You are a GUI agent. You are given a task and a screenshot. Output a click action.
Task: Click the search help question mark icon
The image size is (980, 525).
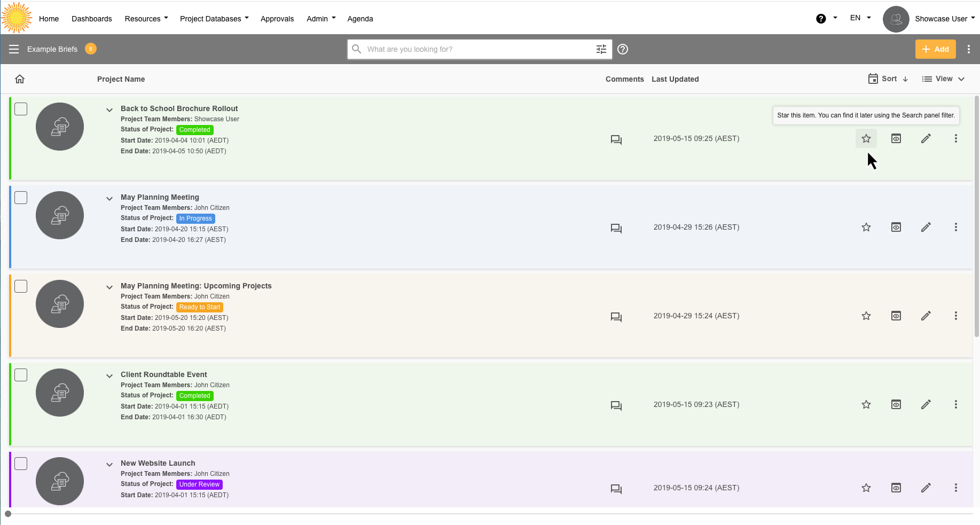click(x=622, y=49)
